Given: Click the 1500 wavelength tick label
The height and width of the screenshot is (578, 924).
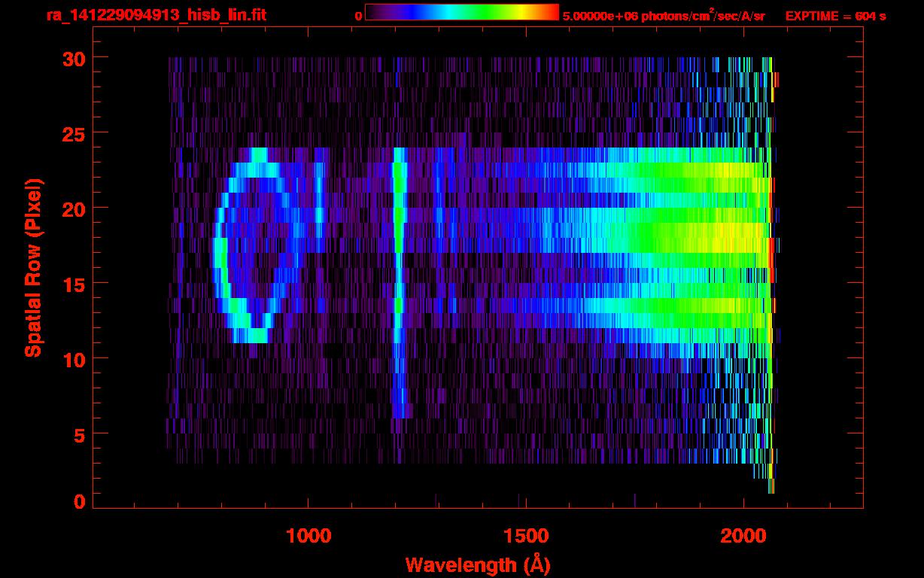Looking at the screenshot, I should coord(525,535).
